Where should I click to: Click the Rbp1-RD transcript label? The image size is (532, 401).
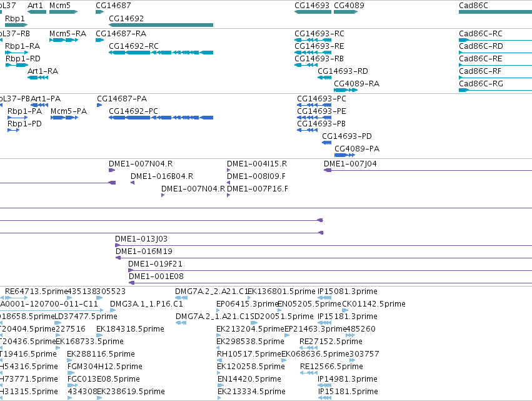click(x=23, y=59)
